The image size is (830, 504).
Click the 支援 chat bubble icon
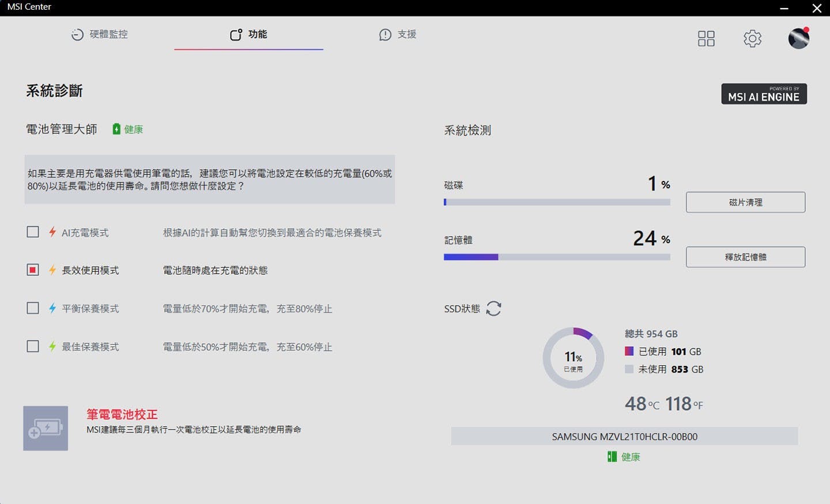pyautogui.click(x=385, y=35)
